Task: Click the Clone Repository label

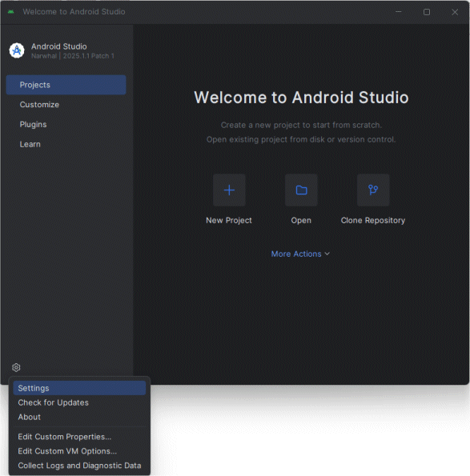Action: [x=373, y=220]
